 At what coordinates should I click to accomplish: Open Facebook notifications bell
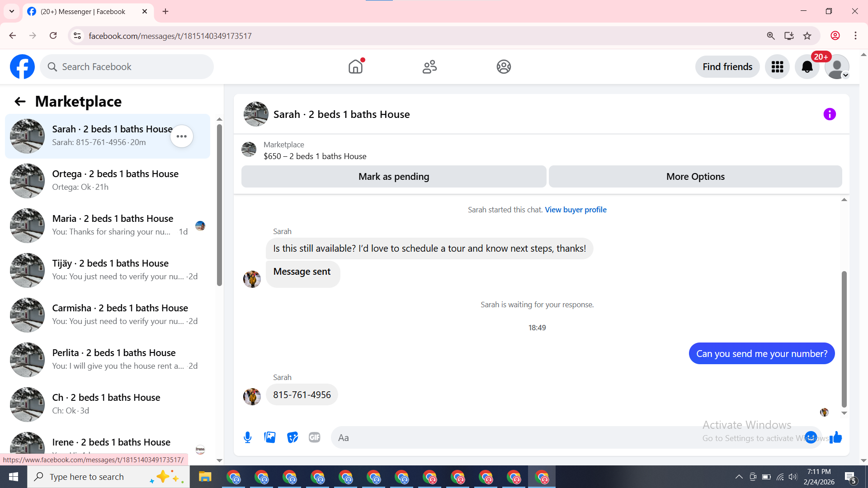click(807, 67)
